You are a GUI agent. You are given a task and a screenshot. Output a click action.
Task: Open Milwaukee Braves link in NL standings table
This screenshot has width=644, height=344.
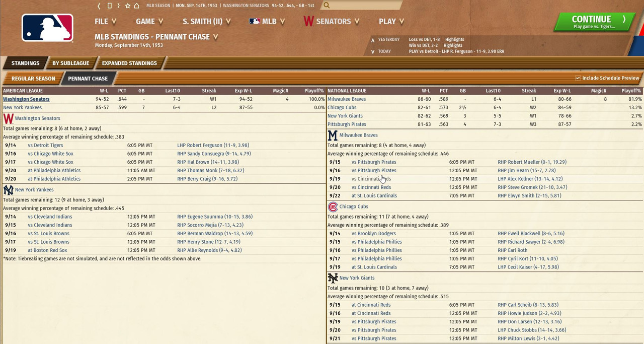click(347, 99)
